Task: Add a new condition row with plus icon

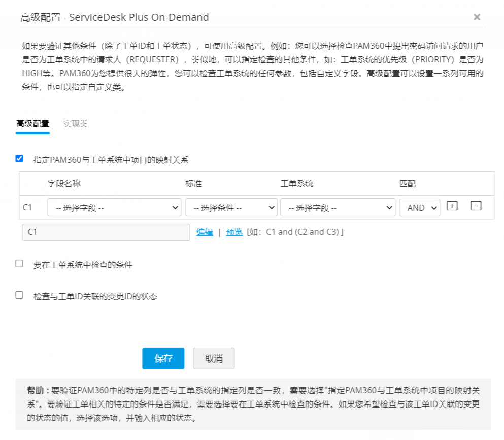Action: coord(452,206)
